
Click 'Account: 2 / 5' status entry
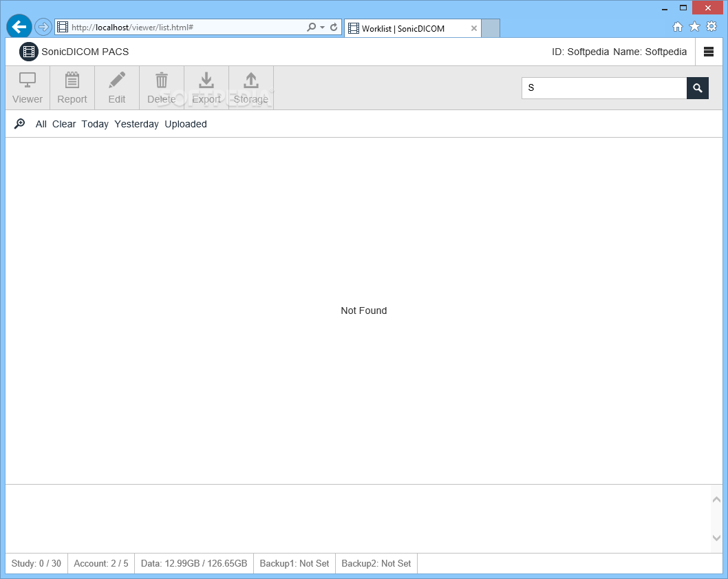click(x=101, y=563)
